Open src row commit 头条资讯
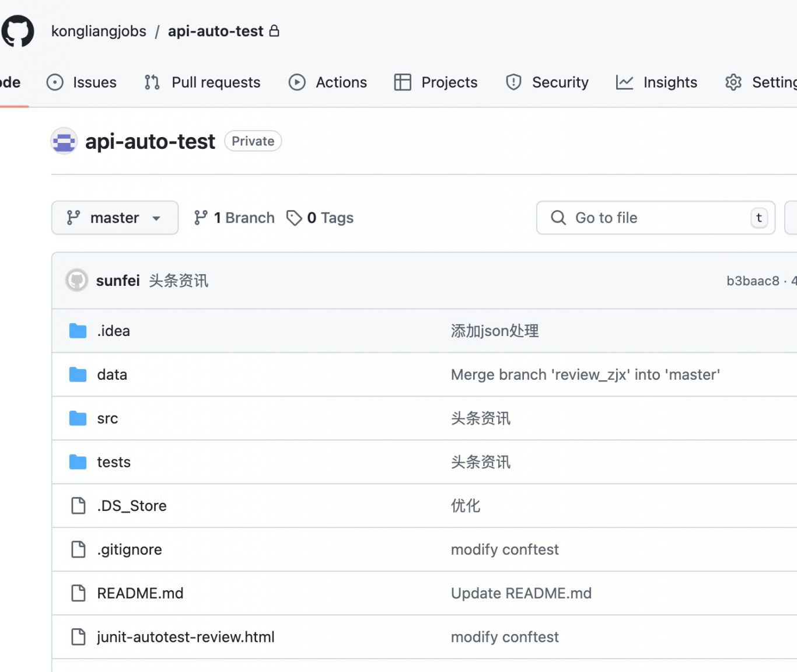Screen dimensions: 797x672 tap(481, 418)
